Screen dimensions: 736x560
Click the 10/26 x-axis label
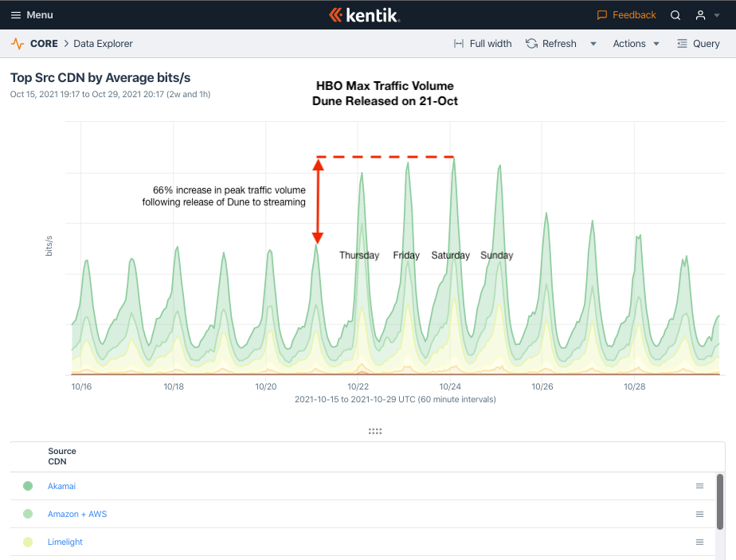point(542,386)
